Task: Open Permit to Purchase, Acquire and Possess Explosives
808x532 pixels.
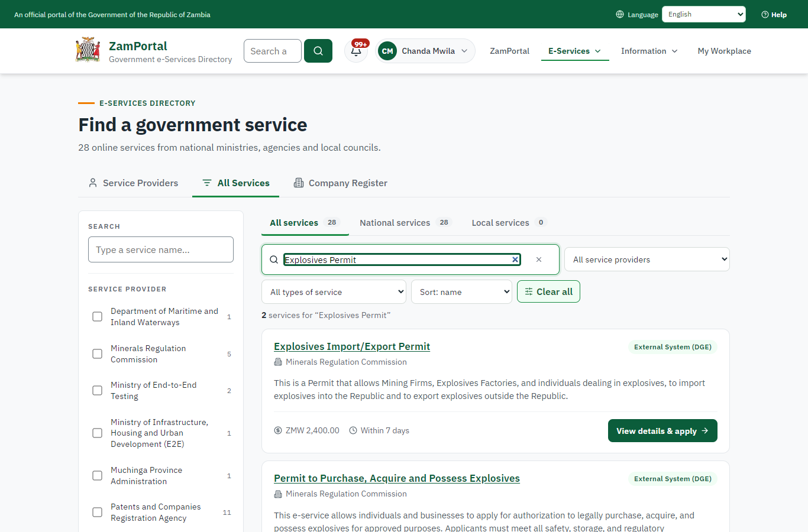Action: point(397,478)
